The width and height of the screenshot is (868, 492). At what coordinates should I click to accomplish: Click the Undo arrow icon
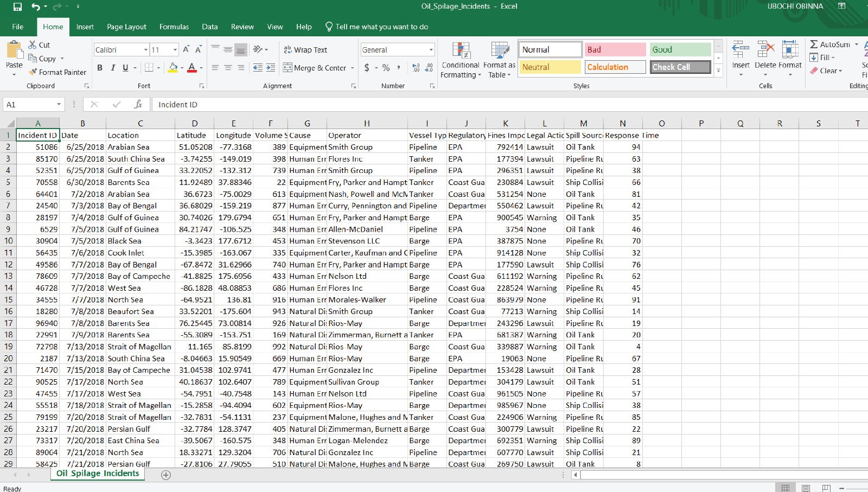click(36, 7)
